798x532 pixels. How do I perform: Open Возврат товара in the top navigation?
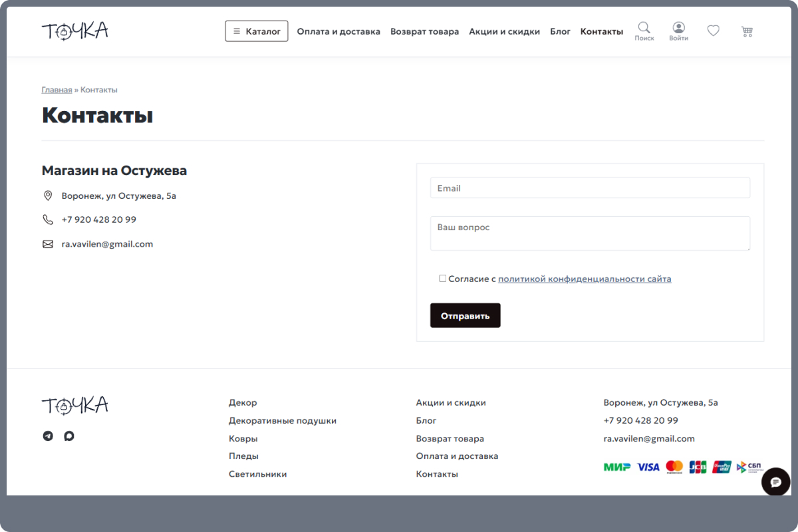tap(424, 31)
